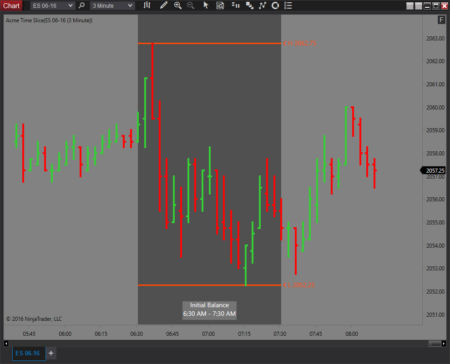450x364 pixels.
Task: Add a new tab with plus button
Action: pos(51,353)
